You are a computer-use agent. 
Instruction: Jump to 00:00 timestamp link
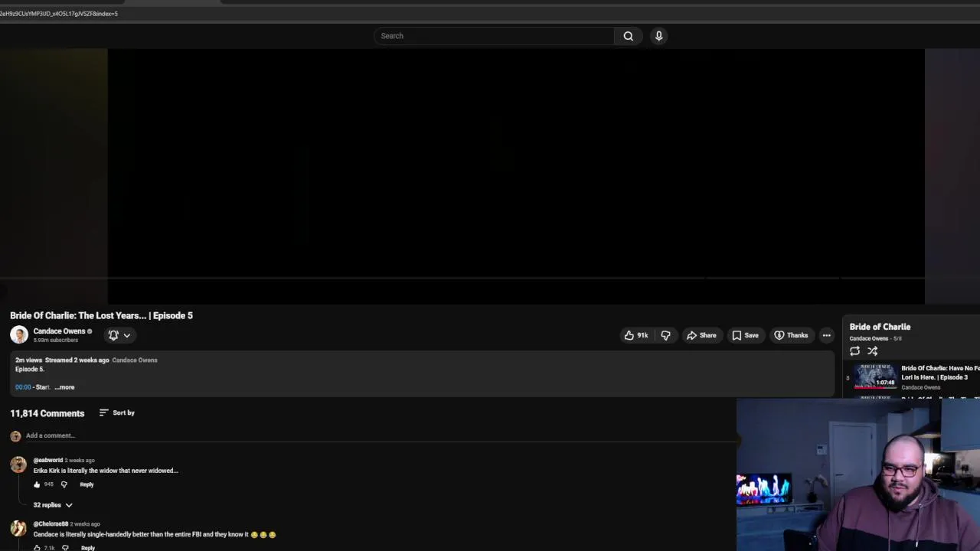coord(23,387)
